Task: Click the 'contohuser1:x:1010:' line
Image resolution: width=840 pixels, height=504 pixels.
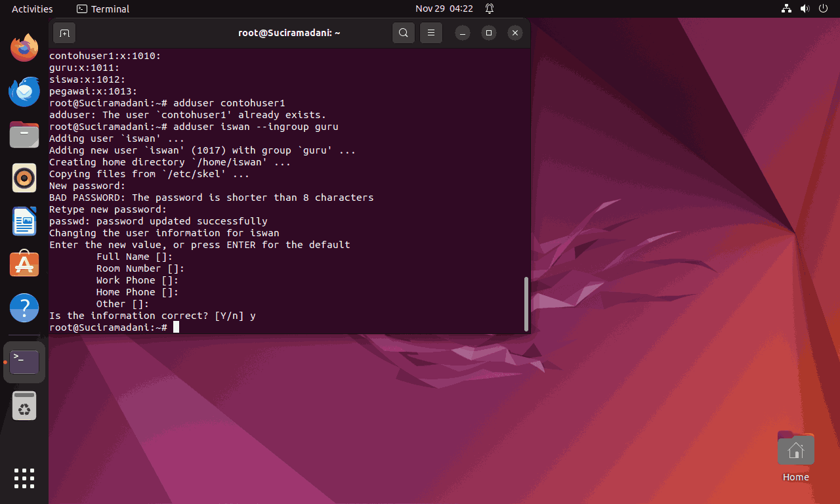Action: point(105,56)
